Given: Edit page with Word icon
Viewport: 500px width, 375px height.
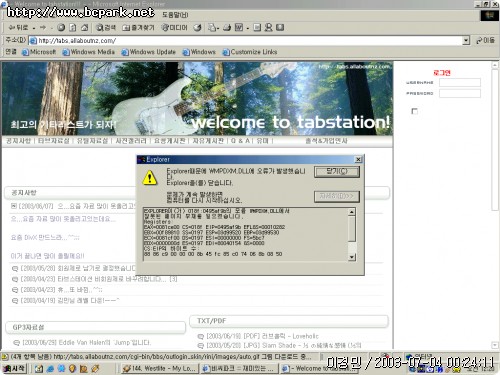Looking at the screenshot, I should 239,28.
